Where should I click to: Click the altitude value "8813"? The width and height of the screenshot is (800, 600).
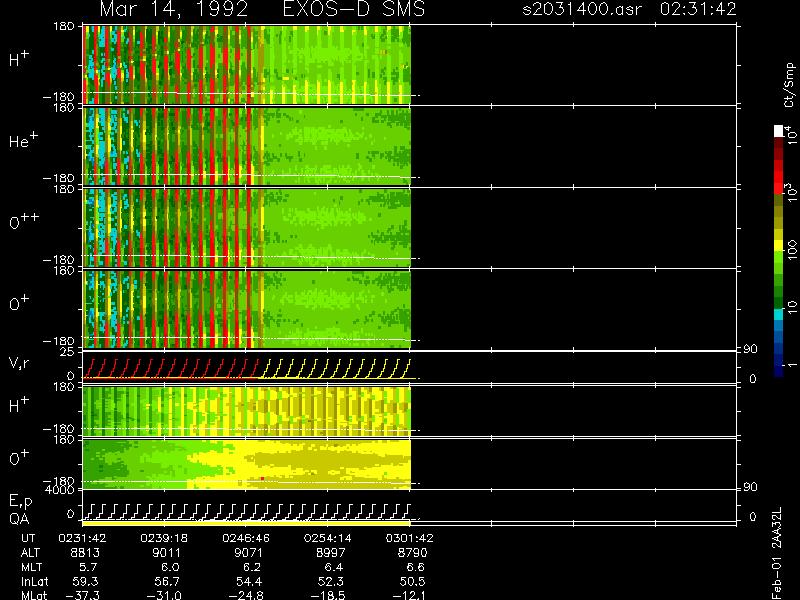(x=85, y=553)
